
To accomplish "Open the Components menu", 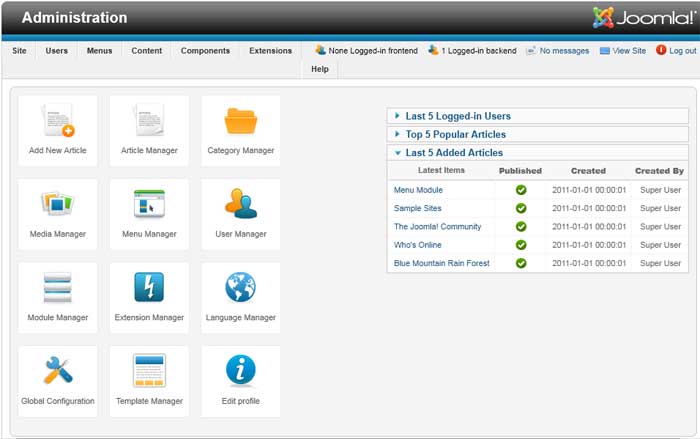I will pyautogui.click(x=205, y=51).
